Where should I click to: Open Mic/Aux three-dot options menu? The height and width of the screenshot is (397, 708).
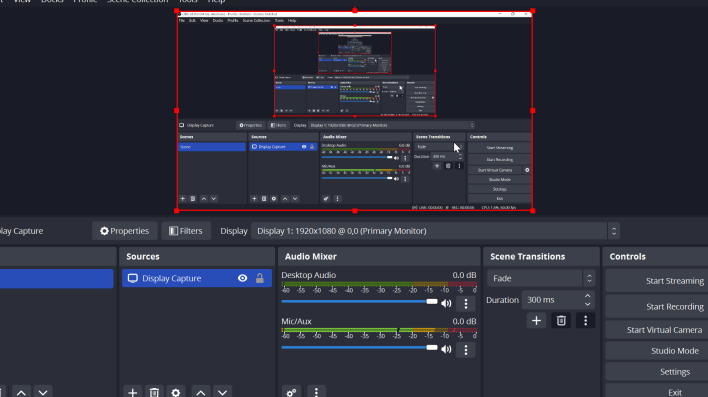pos(466,350)
